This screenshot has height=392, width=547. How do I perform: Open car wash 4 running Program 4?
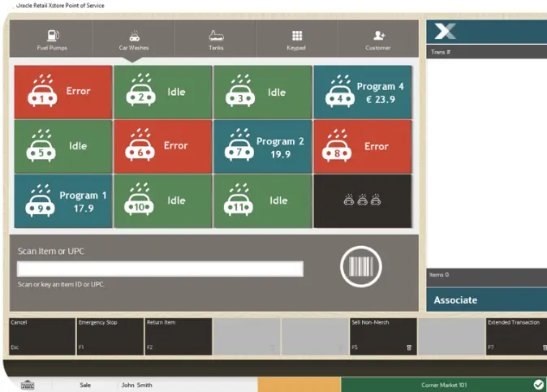coord(362,93)
